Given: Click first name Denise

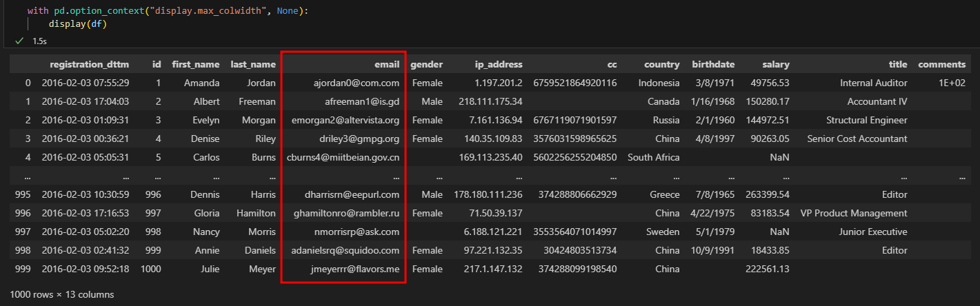Looking at the screenshot, I should [x=204, y=139].
